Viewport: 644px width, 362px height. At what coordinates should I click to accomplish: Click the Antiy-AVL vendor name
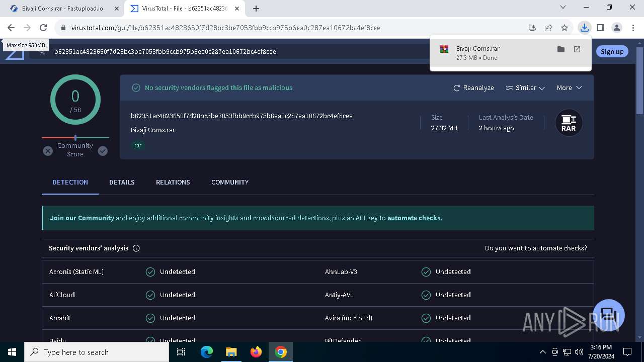coord(339,295)
